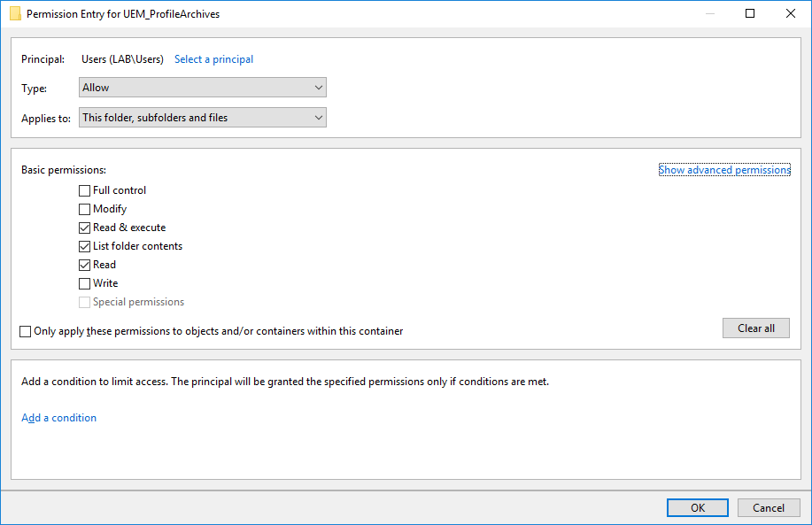Click the Select a principal link

213,59
